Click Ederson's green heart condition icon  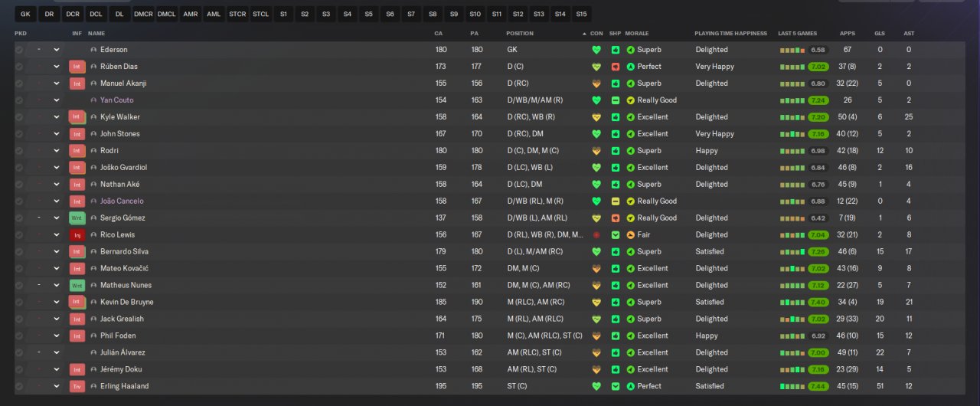pos(596,50)
